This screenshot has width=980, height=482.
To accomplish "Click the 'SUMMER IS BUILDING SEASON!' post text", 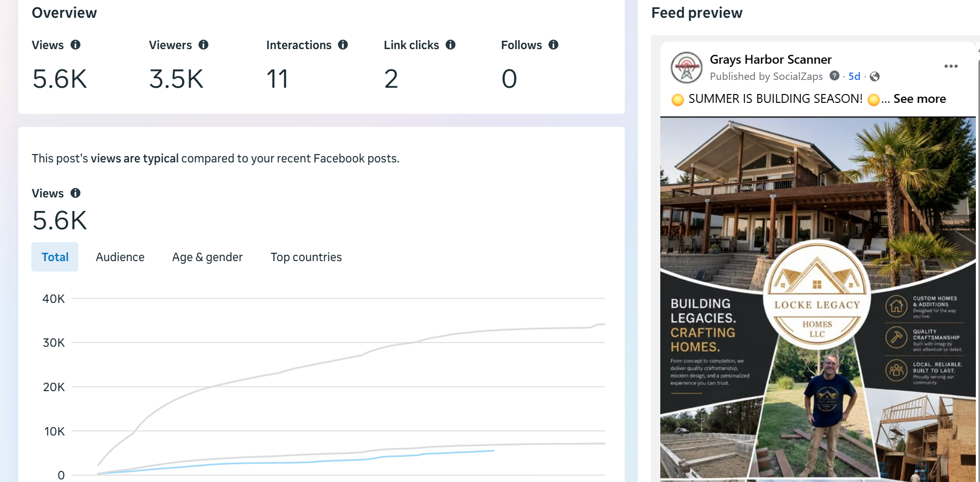I will click(x=775, y=99).
